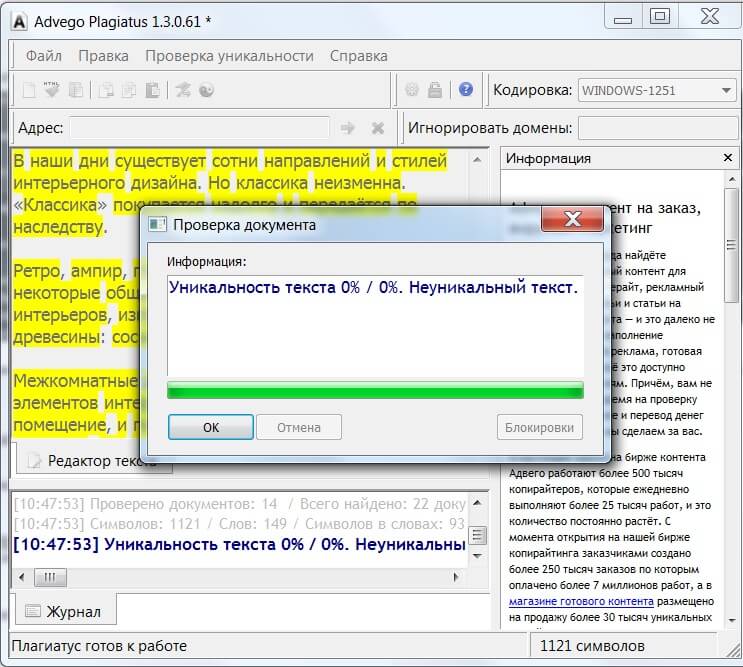Click the yin-yang deep check icon
743x667 pixels.
[207, 90]
